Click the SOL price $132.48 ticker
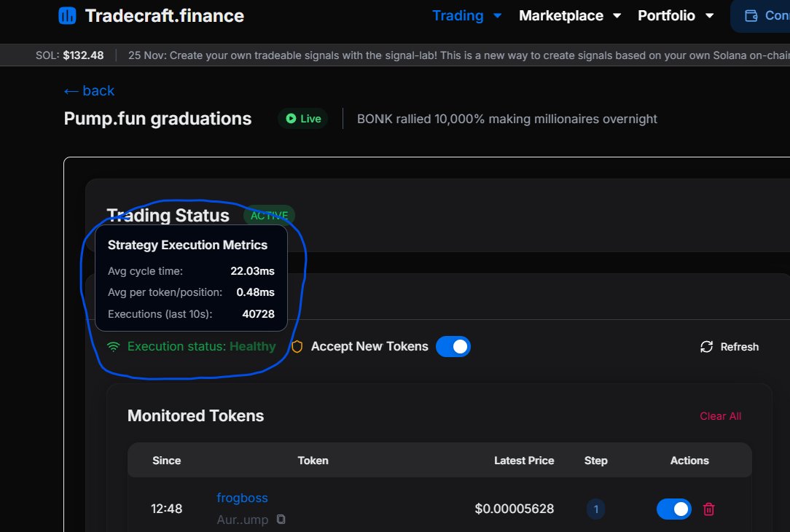Image resolution: width=790 pixels, height=532 pixels. click(x=69, y=55)
